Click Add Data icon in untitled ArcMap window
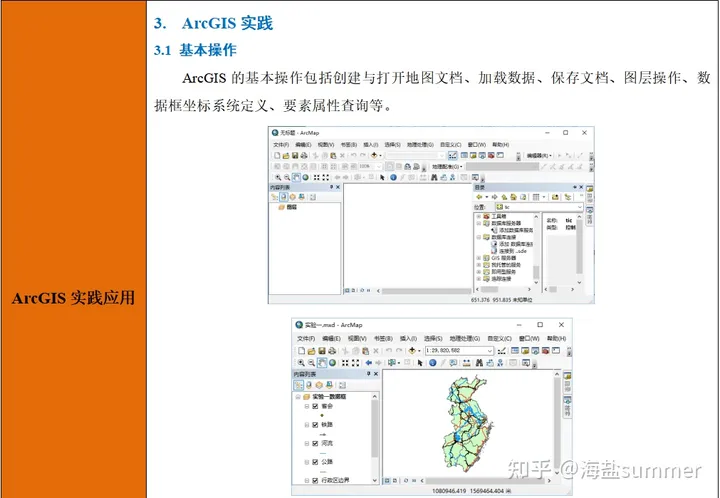Screen dimensions: 720x498 [x=374, y=156]
